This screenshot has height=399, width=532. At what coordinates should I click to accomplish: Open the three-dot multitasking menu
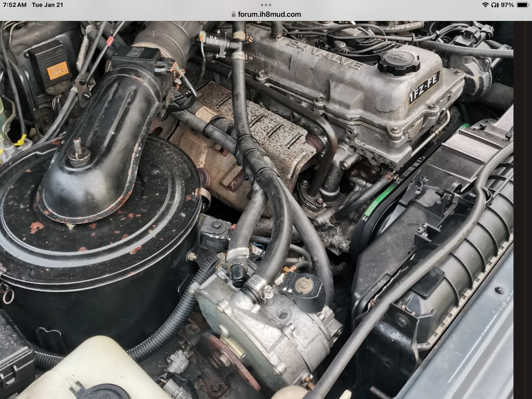[266, 5]
